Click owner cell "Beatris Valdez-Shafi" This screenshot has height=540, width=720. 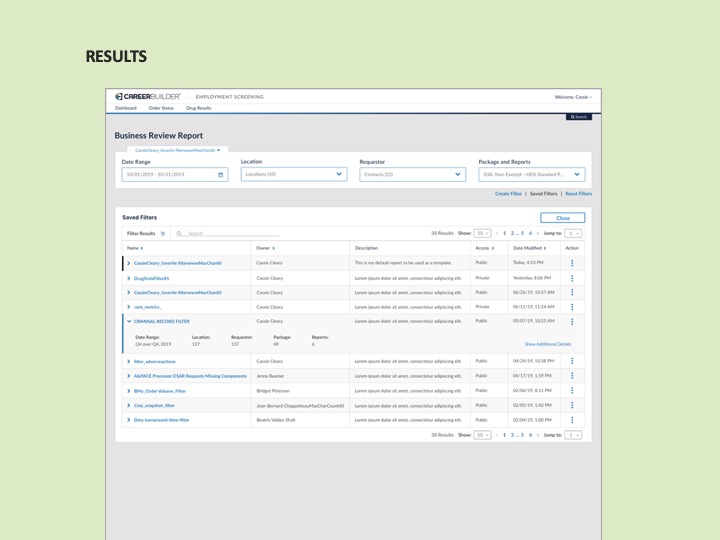tap(276, 420)
